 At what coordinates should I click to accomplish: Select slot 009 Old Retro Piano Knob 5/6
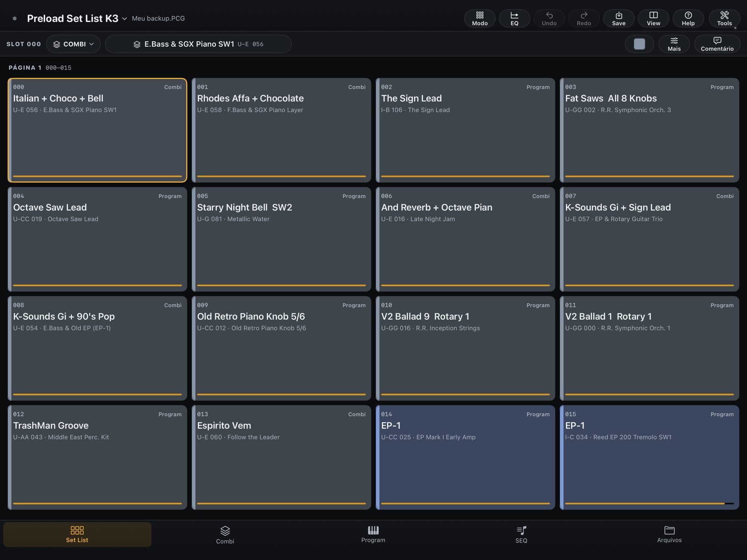pos(281,348)
